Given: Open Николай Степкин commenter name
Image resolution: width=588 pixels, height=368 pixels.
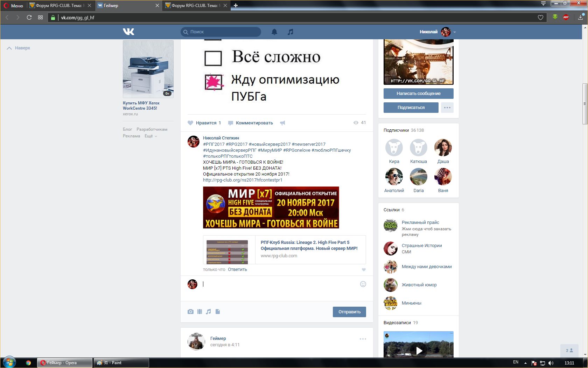Looking at the screenshot, I should coord(221,138).
